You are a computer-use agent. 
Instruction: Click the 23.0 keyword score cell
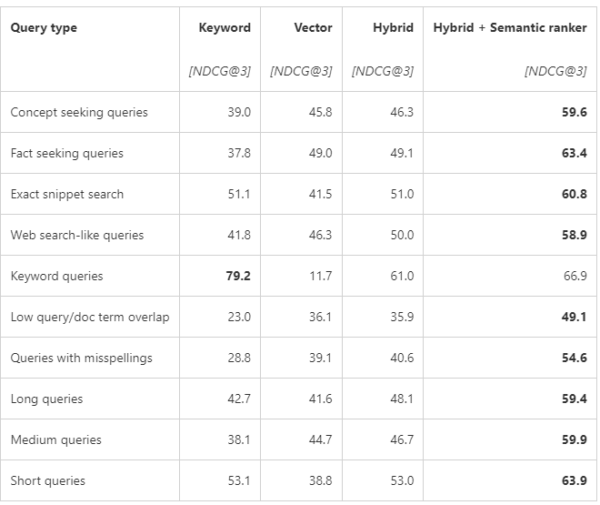238,317
